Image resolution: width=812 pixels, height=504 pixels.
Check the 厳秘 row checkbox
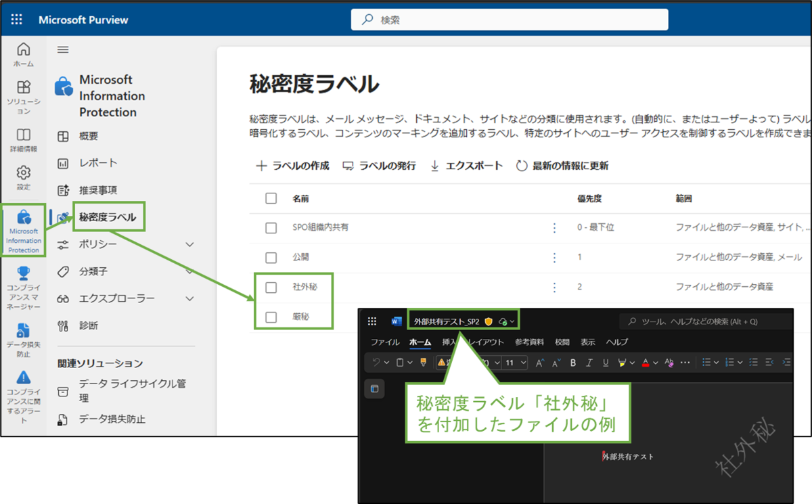[271, 317]
